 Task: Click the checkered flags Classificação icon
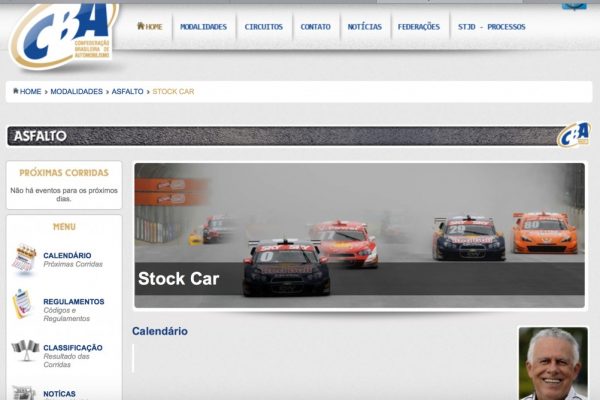point(24,350)
